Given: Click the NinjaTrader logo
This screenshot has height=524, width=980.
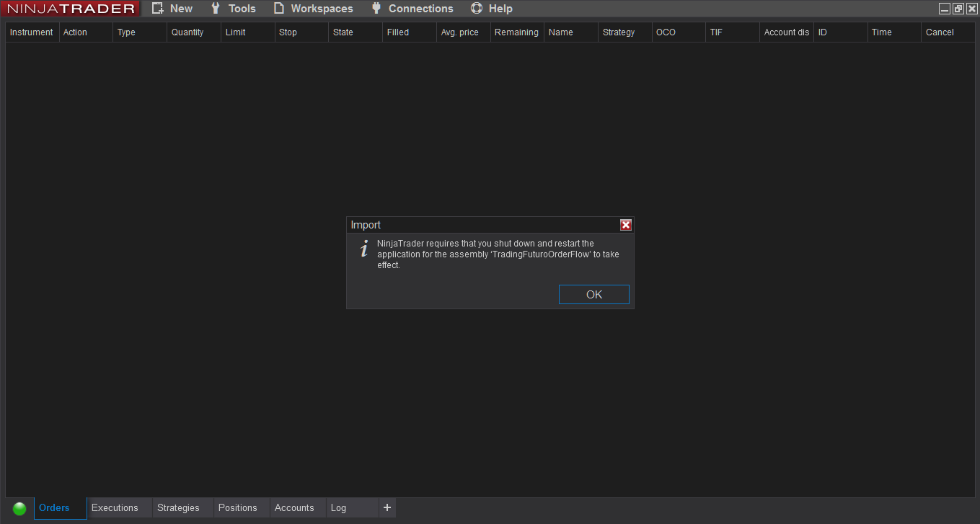Looking at the screenshot, I should (x=71, y=9).
